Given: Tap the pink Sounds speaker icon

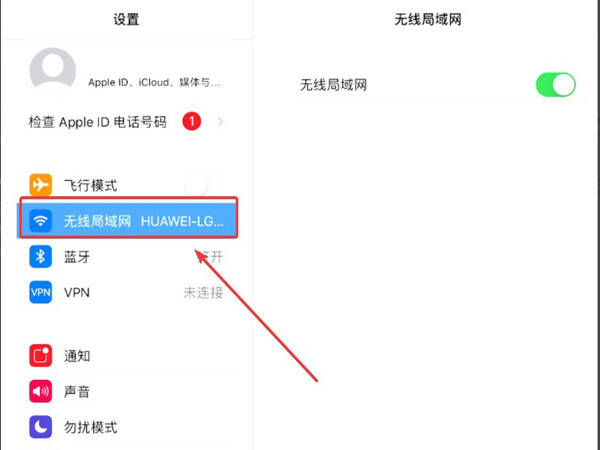Looking at the screenshot, I should pyautogui.click(x=41, y=391).
